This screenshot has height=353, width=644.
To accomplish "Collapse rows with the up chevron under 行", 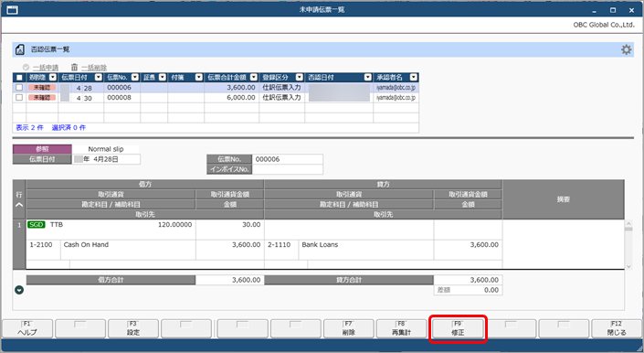I will [x=19, y=205].
